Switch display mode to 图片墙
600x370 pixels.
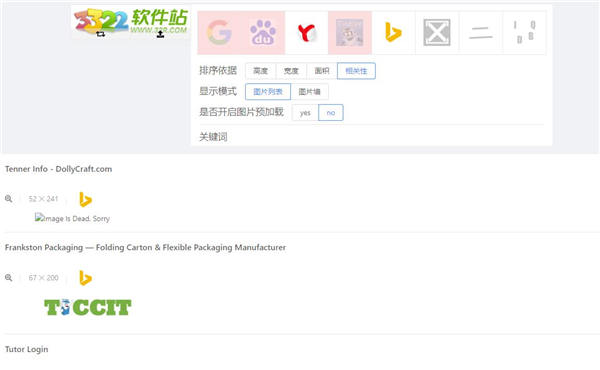[x=310, y=91]
